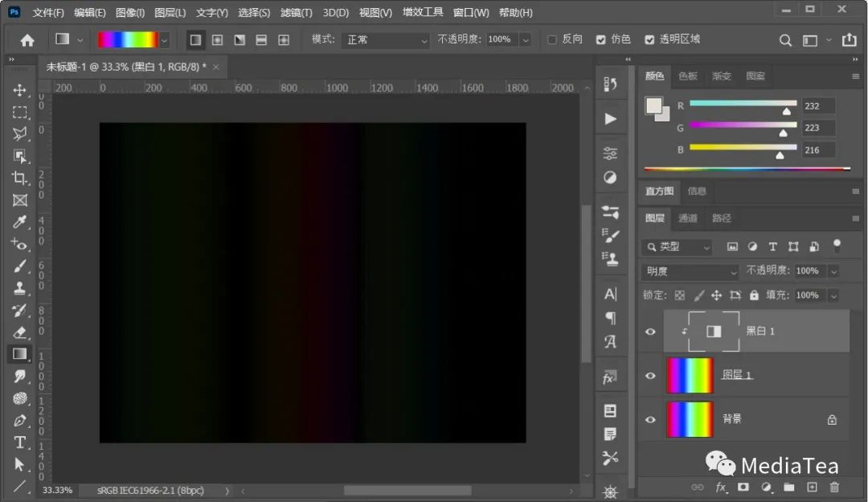Toggle lock all padlock icon
868x502 pixels.
pos(754,295)
